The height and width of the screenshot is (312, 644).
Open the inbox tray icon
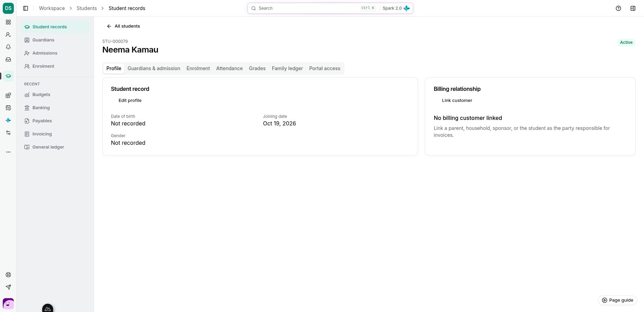point(8,59)
